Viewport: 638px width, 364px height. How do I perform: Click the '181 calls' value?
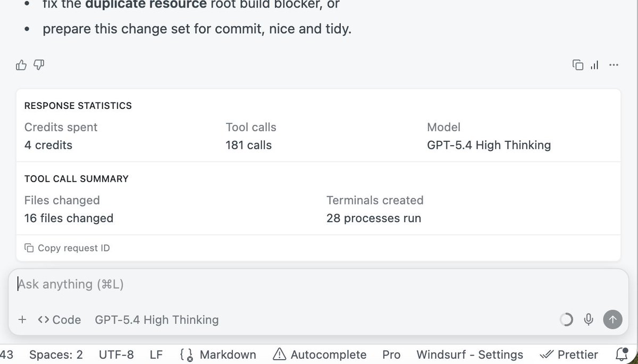click(249, 145)
